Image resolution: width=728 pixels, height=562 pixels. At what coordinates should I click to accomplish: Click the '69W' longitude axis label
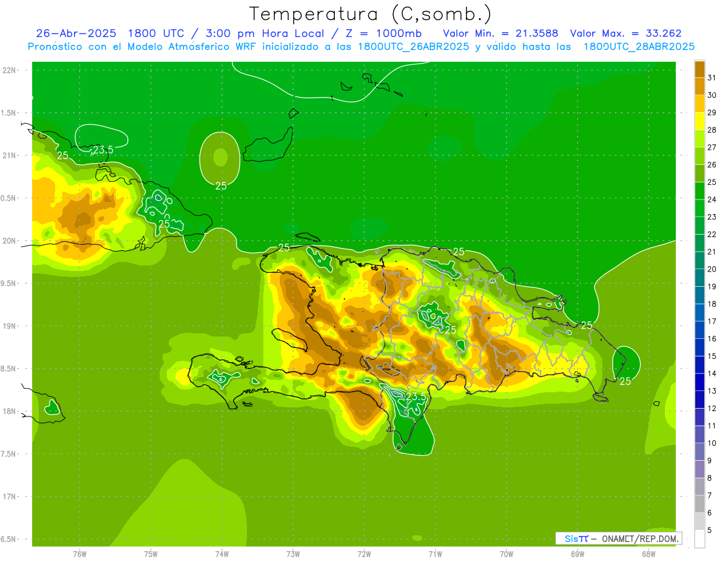point(578,554)
